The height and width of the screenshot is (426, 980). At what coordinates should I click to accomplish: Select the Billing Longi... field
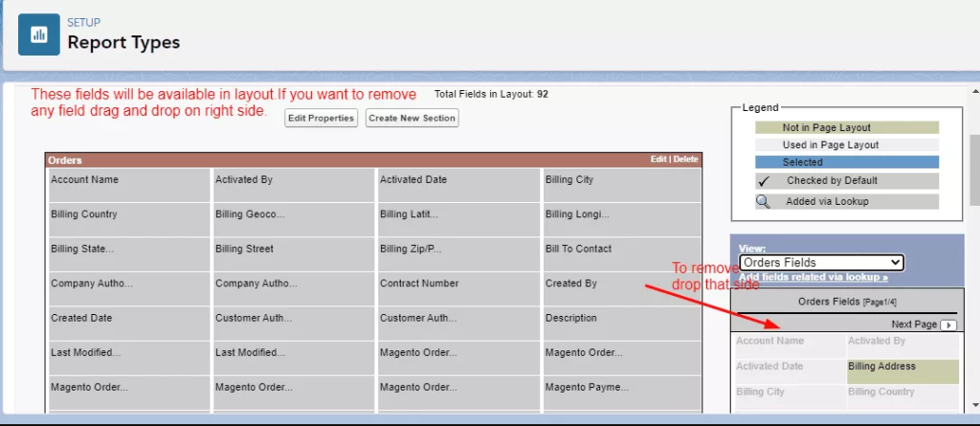tap(622, 219)
